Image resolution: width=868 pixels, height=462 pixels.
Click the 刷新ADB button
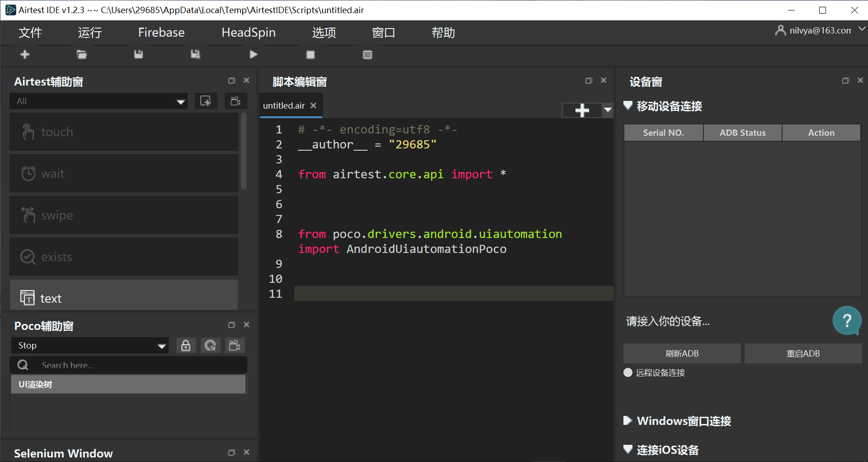pos(682,353)
